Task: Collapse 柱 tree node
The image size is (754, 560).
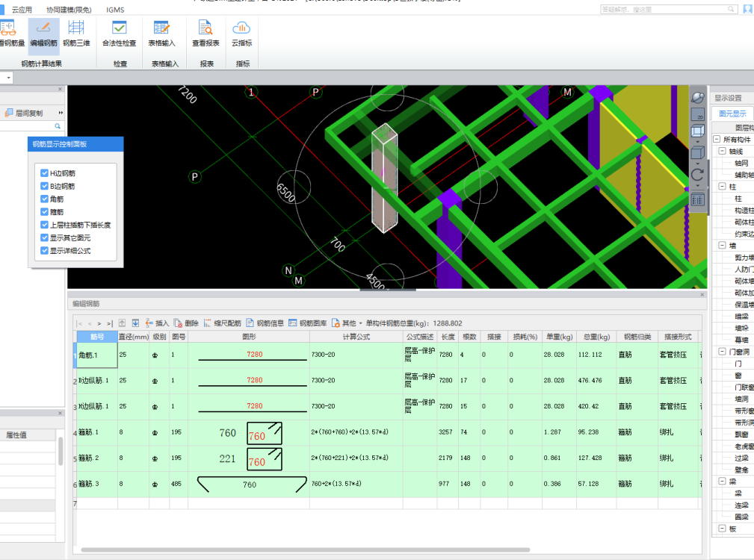Action: (x=723, y=187)
